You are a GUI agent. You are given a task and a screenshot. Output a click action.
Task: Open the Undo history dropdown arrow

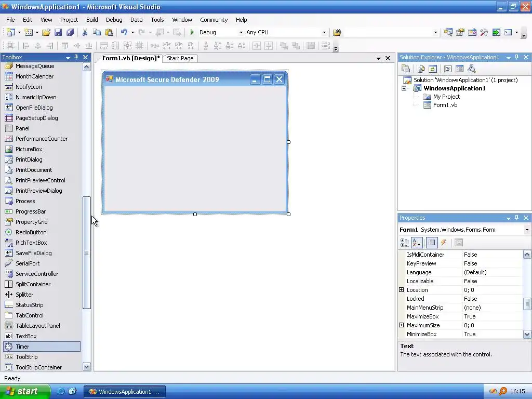132,33
